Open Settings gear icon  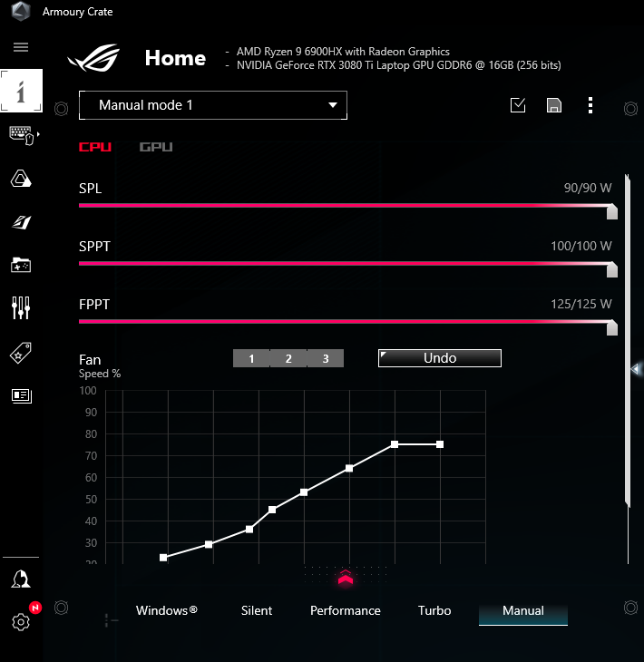[x=21, y=622]
